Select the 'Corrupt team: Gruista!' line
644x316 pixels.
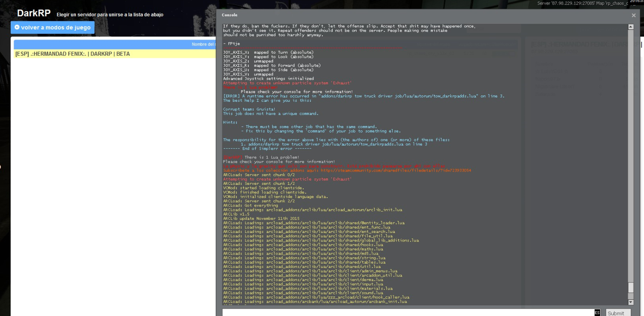pyautogui.click(x=249, y=109)
